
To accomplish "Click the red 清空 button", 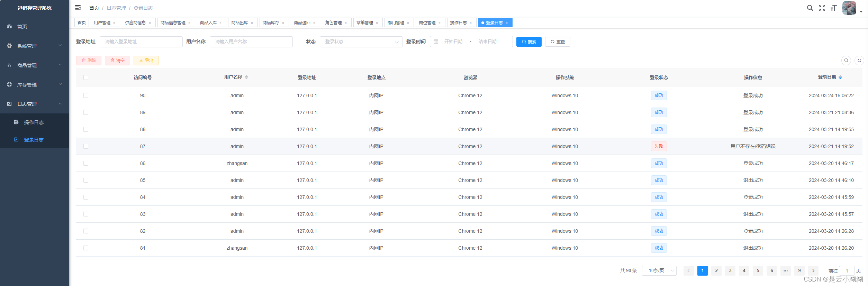I will 117,61.
